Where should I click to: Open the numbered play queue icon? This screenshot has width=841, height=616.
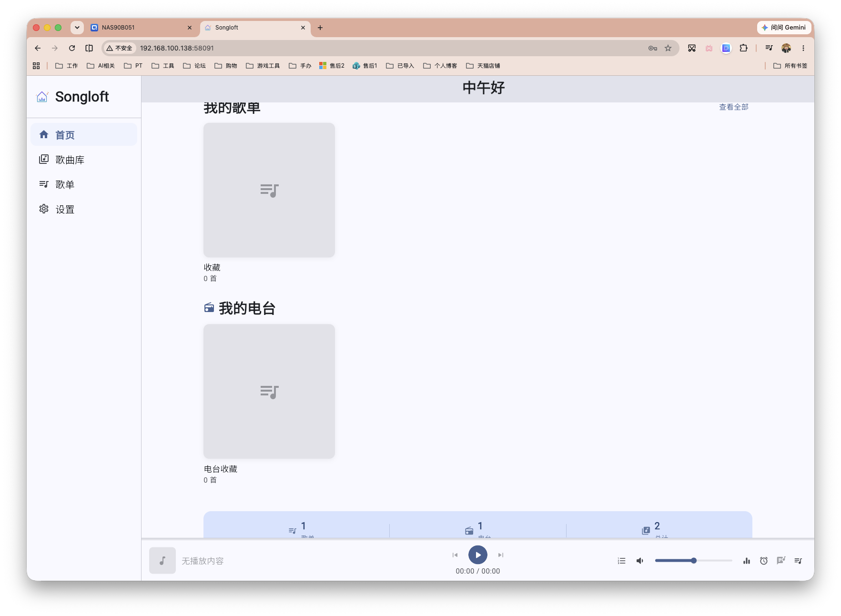[621, 561]
